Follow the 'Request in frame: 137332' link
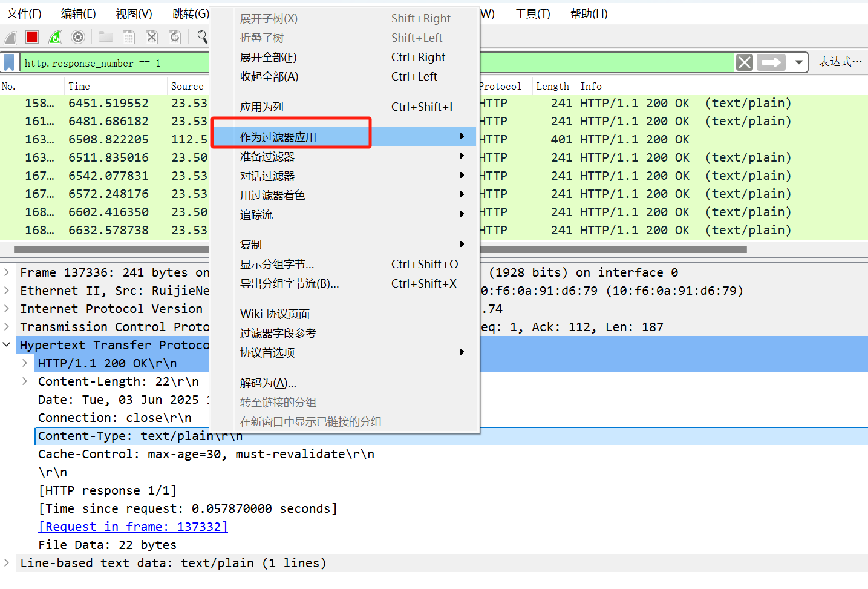The width and height of the screenshot is (868, 589). pos(133,527)
